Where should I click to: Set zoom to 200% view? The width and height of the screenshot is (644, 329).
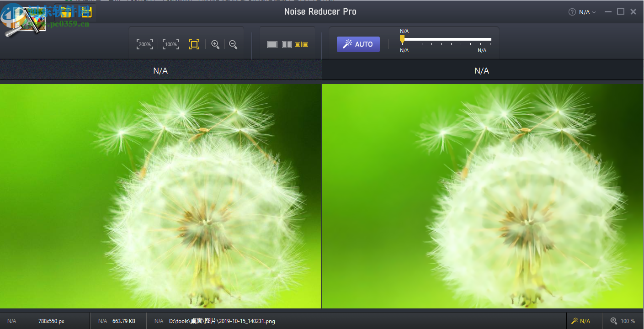(x=145, y=44)
